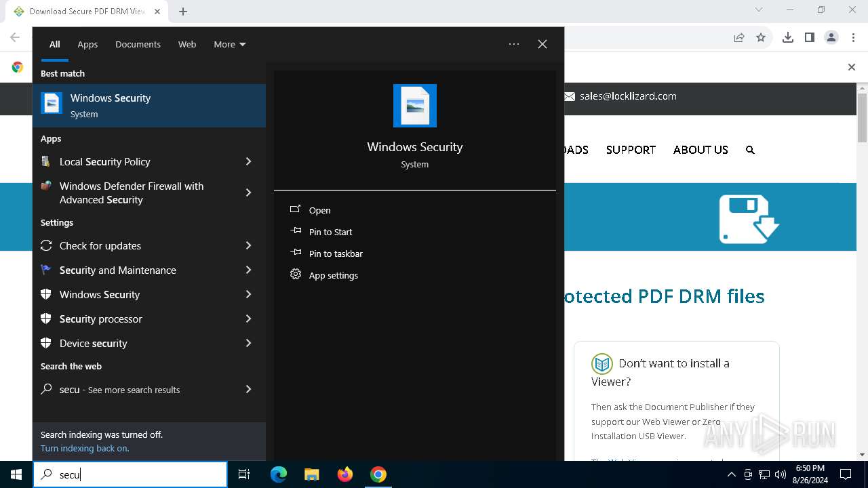Screen dimensions: 868x488
Task: Open a new Chrome tab
Action: 183,12
